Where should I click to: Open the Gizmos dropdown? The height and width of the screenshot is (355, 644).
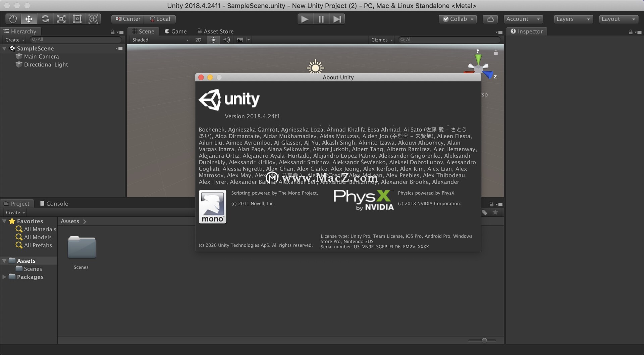pyautogui.click(x=382, y=40)
